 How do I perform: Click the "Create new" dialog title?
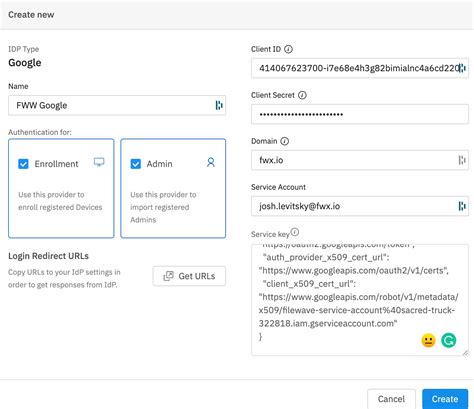[x=31, y=15]
